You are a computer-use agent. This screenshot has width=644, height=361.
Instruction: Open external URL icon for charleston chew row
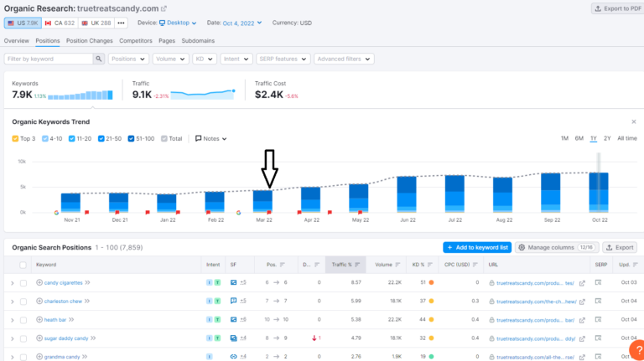tap(582, 302)
